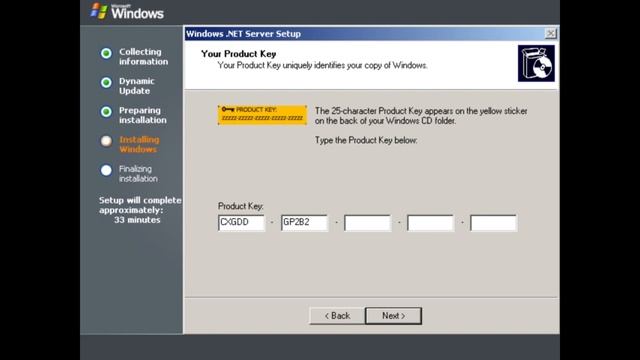The image size is (640, 360).
Task: Click the 'Dynamic Update' label text
Action: click(137, 86)
